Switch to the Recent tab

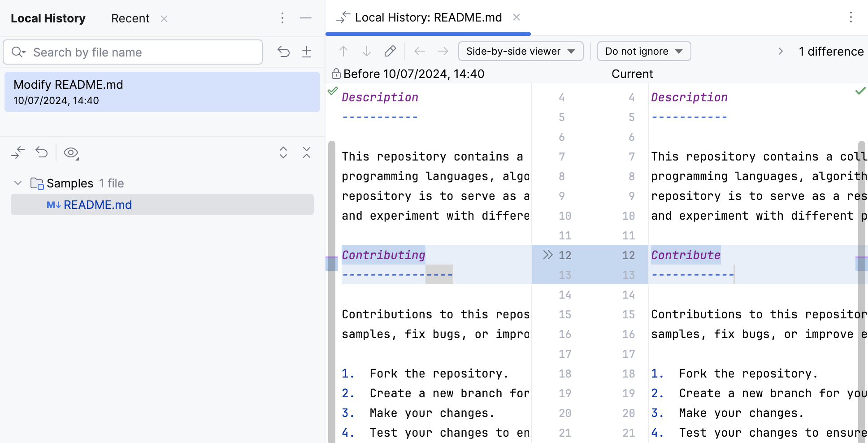point(130,18)
